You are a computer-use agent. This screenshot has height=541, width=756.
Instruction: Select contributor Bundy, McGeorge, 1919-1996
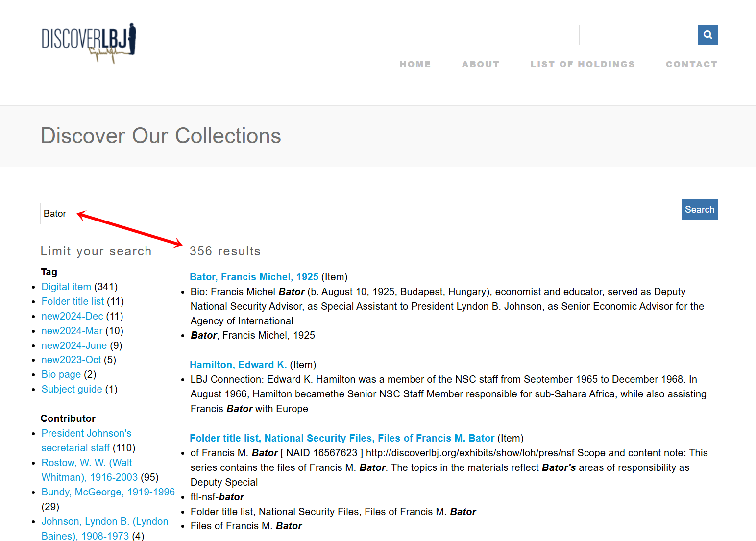pos(108,492)
